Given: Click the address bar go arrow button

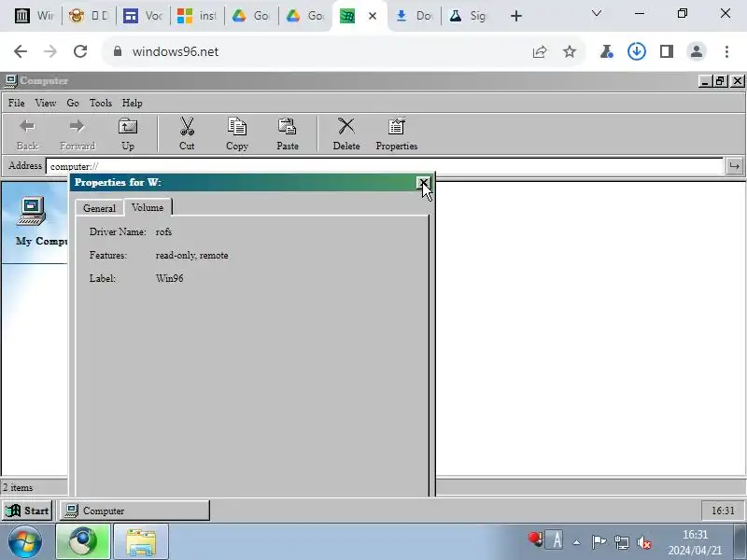Looking at the screenshot, I should pos(734,166).
